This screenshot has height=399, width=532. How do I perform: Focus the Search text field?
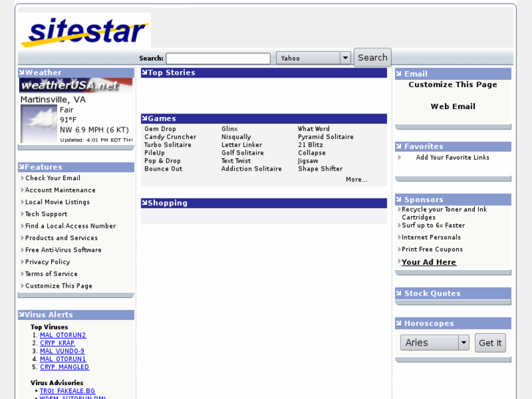pos(218,59)
